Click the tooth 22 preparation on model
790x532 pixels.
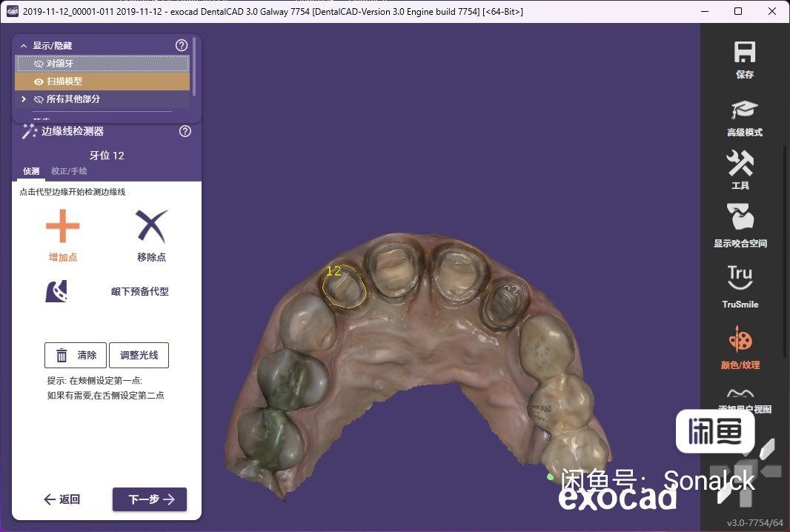[x=505, y=303]
